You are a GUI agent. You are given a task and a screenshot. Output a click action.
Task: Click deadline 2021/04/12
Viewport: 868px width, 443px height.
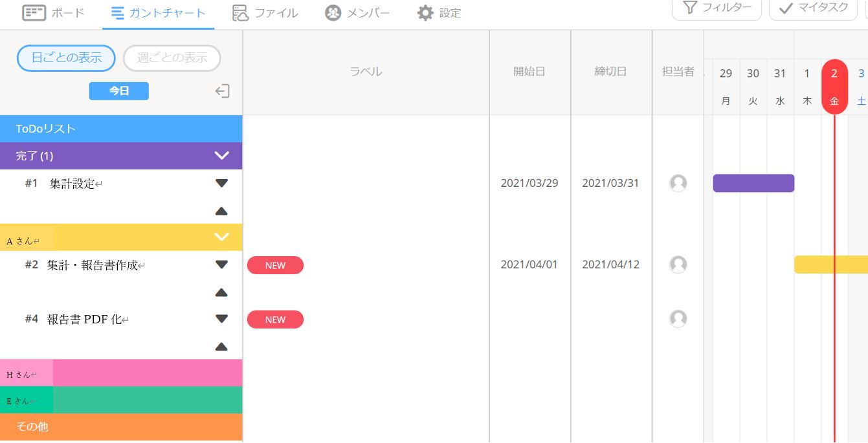(x=610, y=265)
